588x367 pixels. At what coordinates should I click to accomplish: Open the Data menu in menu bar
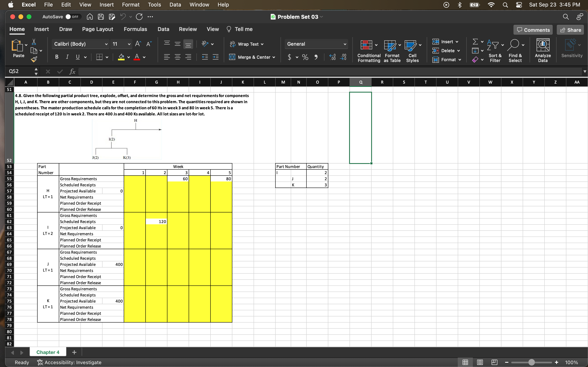tap(175, 5)
